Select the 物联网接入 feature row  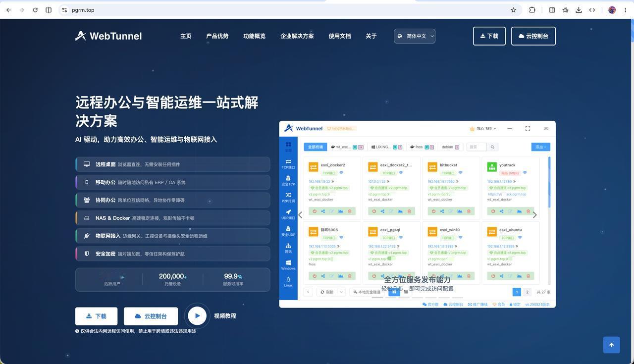click(173, 236)
